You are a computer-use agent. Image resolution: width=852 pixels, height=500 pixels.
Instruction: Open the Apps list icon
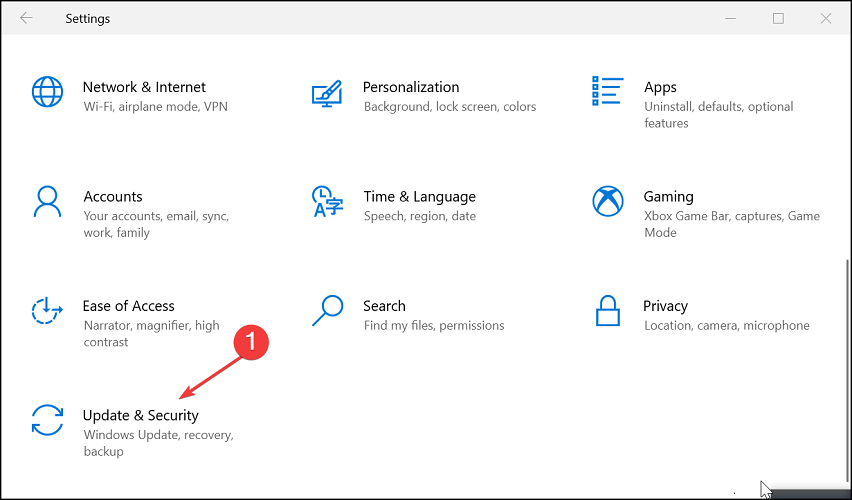(607, 91)
